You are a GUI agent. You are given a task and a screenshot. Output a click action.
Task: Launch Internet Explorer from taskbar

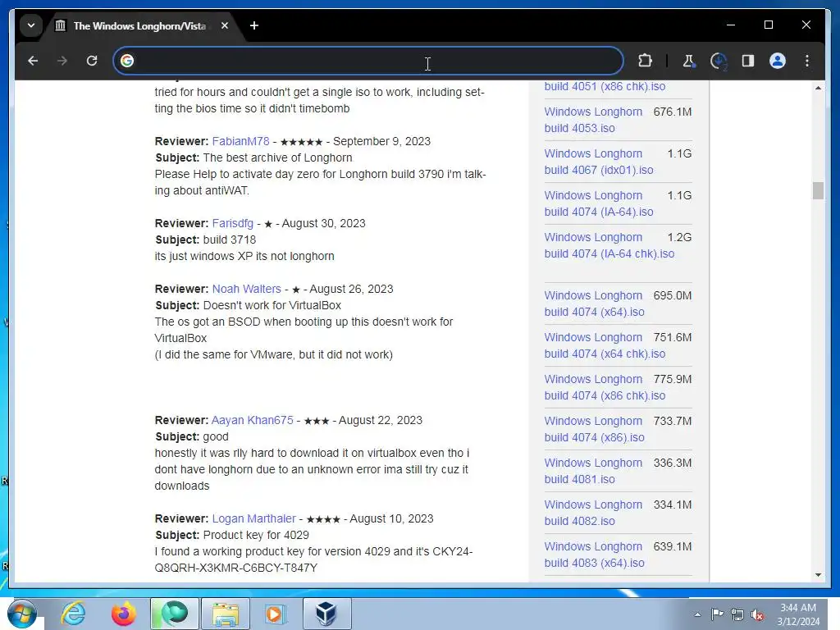pyautogui.click(x=73, y=614)
